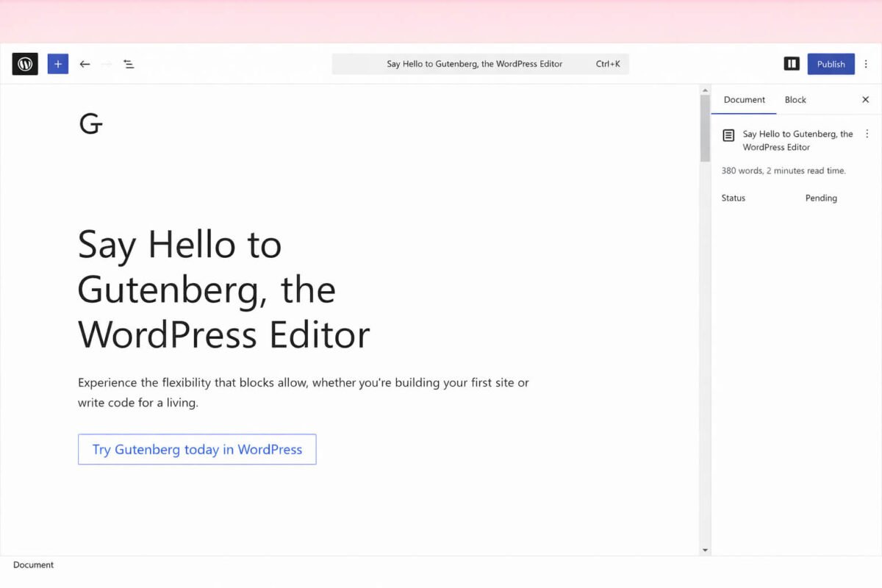Click the post document icon in sidebar
This screenshot has width=882, height=588.
(x=728, y=135)
